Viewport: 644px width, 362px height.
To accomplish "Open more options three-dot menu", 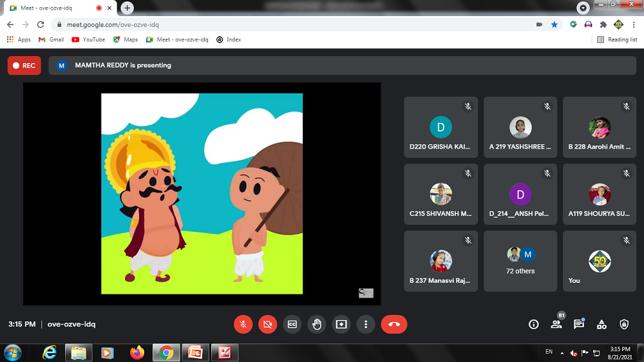I will click(x=366, y=325).
